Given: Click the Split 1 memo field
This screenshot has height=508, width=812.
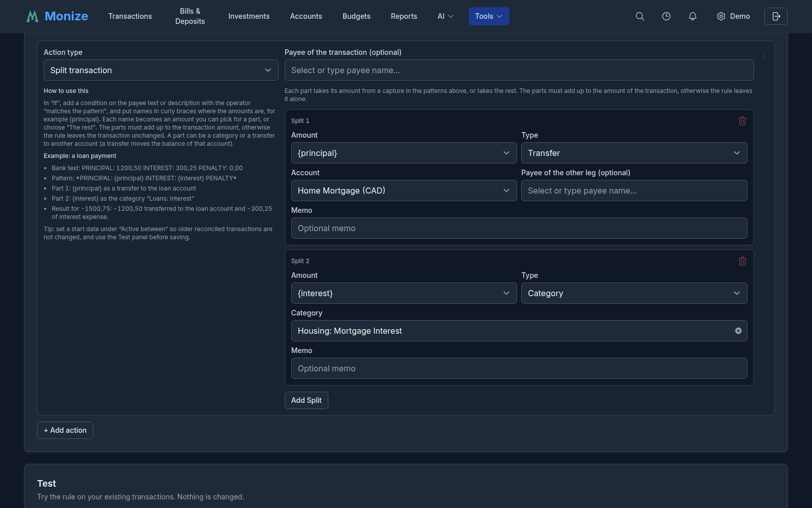Looking at the screenshot, I should click(x=519, y=228).
